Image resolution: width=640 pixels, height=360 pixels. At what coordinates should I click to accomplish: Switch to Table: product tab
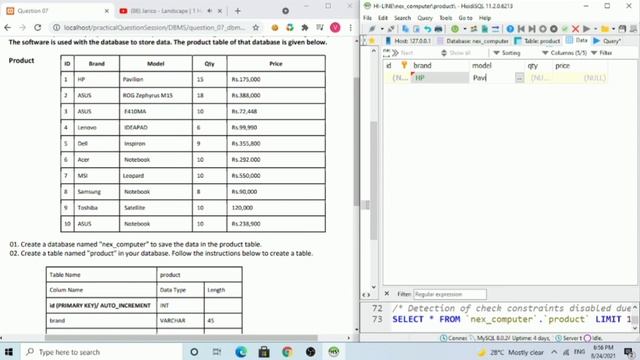(x=537, y=41)
